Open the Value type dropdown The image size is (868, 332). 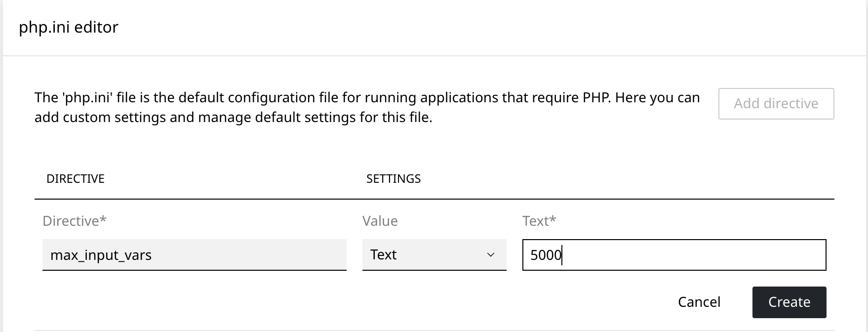coord(434,255)
